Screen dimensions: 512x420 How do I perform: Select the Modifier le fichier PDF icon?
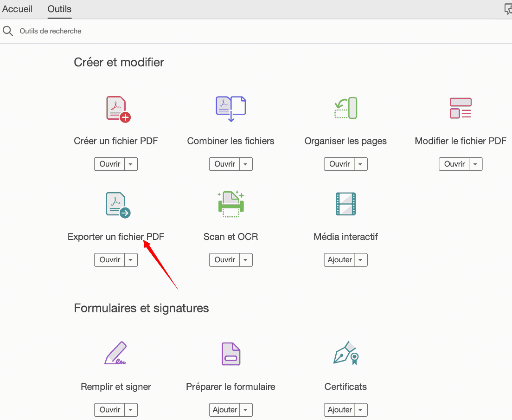pos(461,108)
